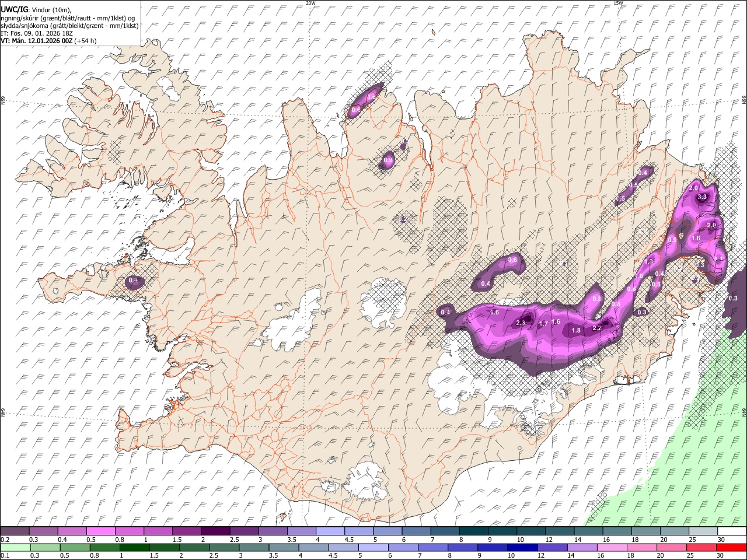Click the "20W" longitude label

310,3
